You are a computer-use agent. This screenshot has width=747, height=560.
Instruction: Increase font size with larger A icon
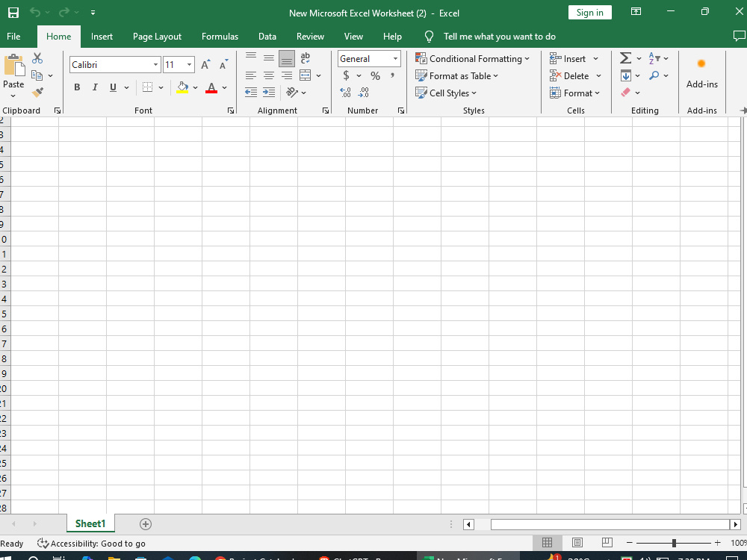205,65
